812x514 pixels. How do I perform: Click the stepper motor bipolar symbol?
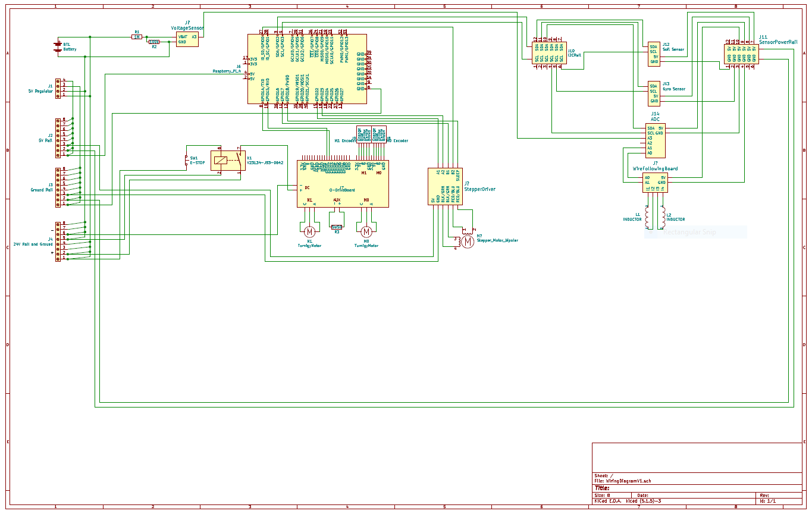pos(468,241)
